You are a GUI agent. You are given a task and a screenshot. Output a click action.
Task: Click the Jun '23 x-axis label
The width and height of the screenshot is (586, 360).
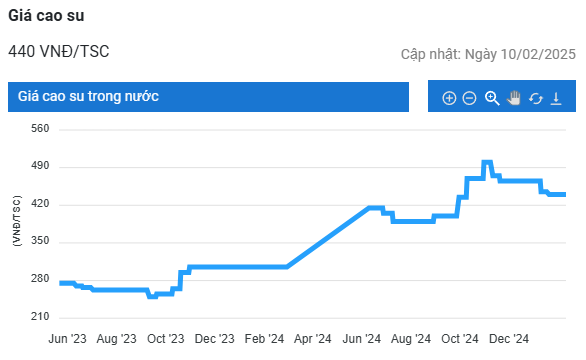coord(67,339)
